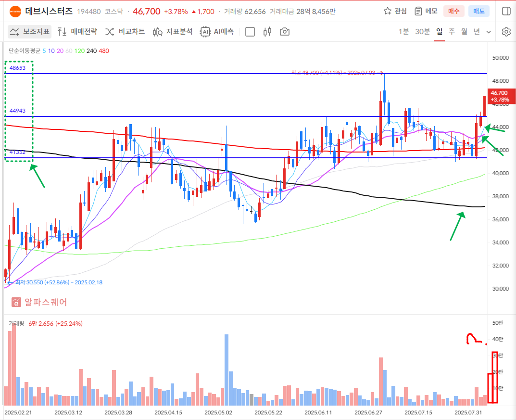Image resolution: width=516 pixels, height=420 pixels.
Task: Click the 44943 horizontal line label
Action: tap(17, 111)
